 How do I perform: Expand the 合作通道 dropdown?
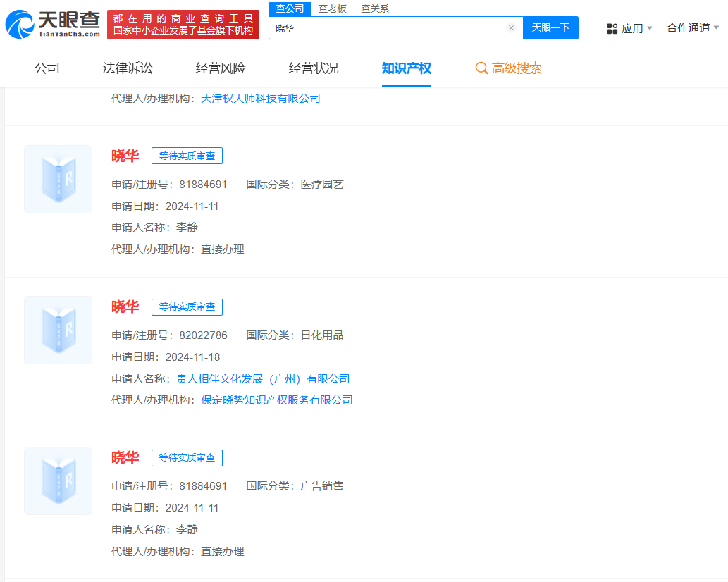[x=693, y=28]
